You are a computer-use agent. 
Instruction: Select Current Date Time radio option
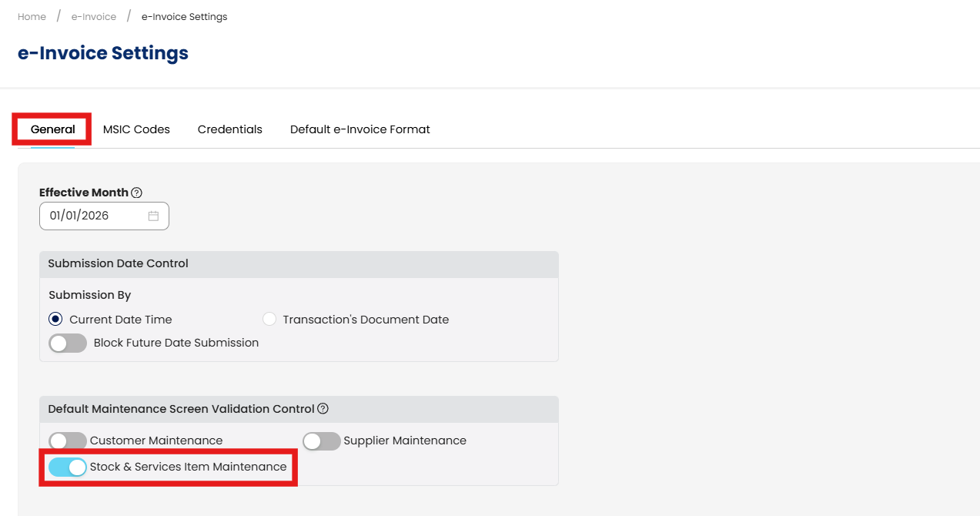pos(55,320)
